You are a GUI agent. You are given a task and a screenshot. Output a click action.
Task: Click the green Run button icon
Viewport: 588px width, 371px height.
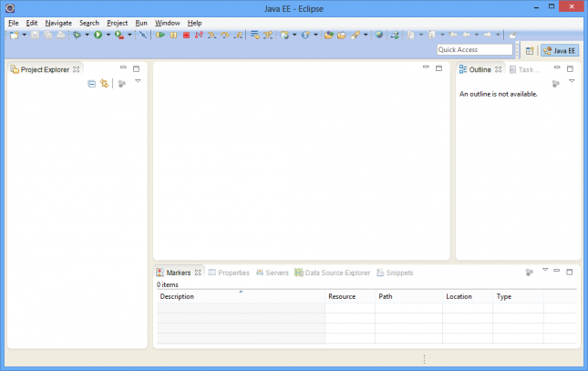click(98, 36)
